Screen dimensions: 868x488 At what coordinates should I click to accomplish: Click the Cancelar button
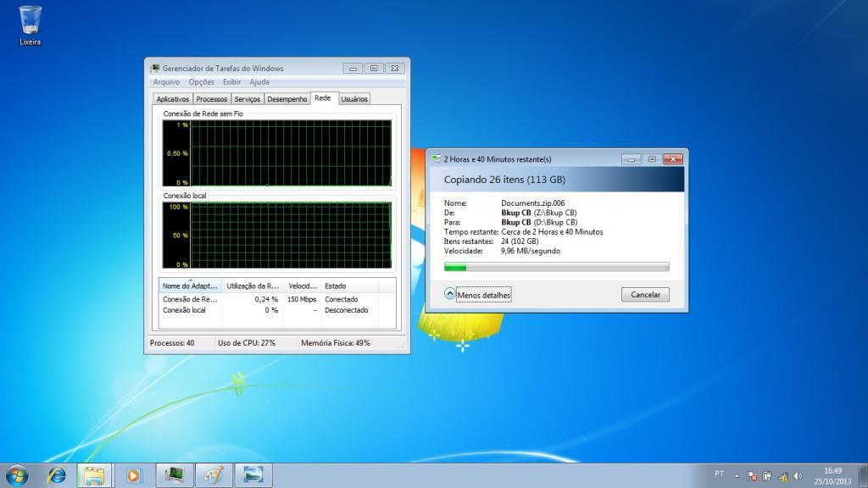pos(645,294)
